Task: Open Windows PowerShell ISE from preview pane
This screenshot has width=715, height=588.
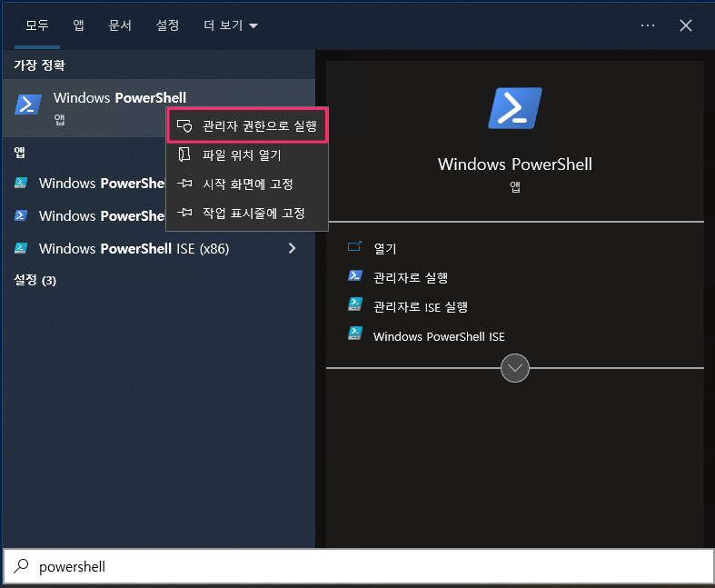Action: click(x=439, y=336)
